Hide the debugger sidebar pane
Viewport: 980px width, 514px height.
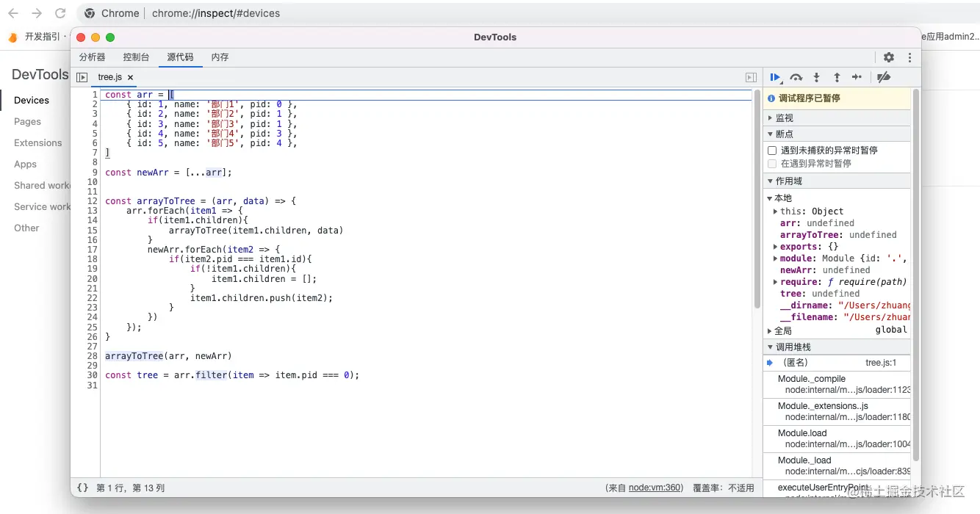(x=751, y=77)
